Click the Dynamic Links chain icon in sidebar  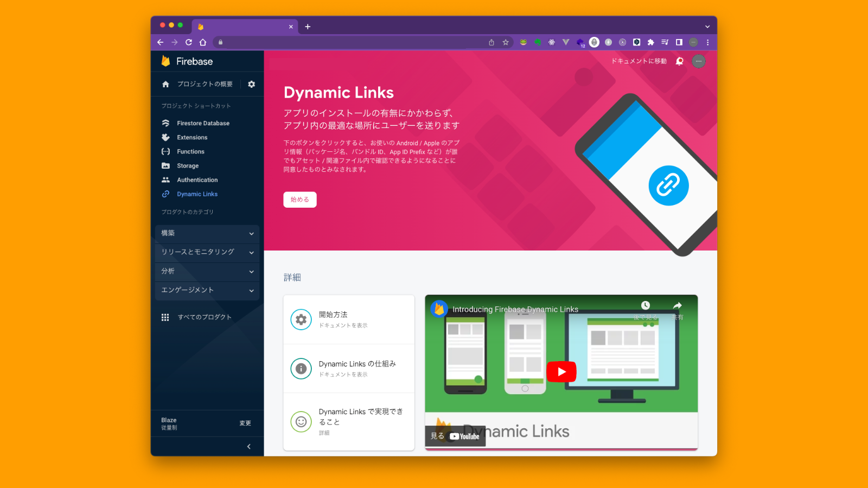click(165, 194)
